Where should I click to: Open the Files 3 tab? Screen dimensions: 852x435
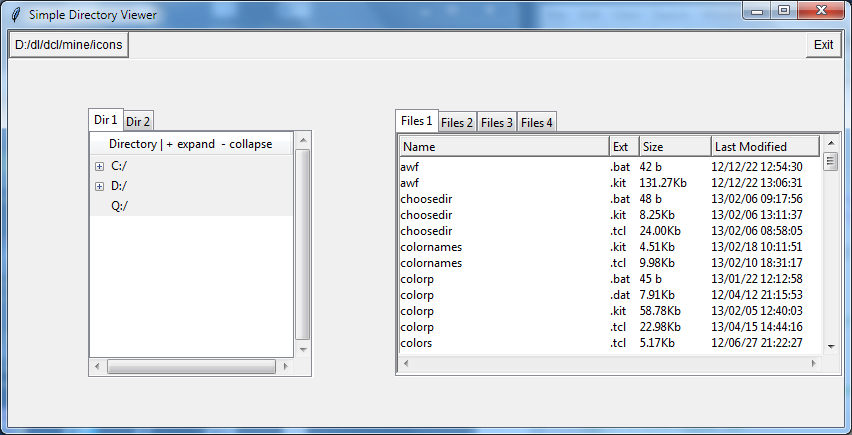497,123
